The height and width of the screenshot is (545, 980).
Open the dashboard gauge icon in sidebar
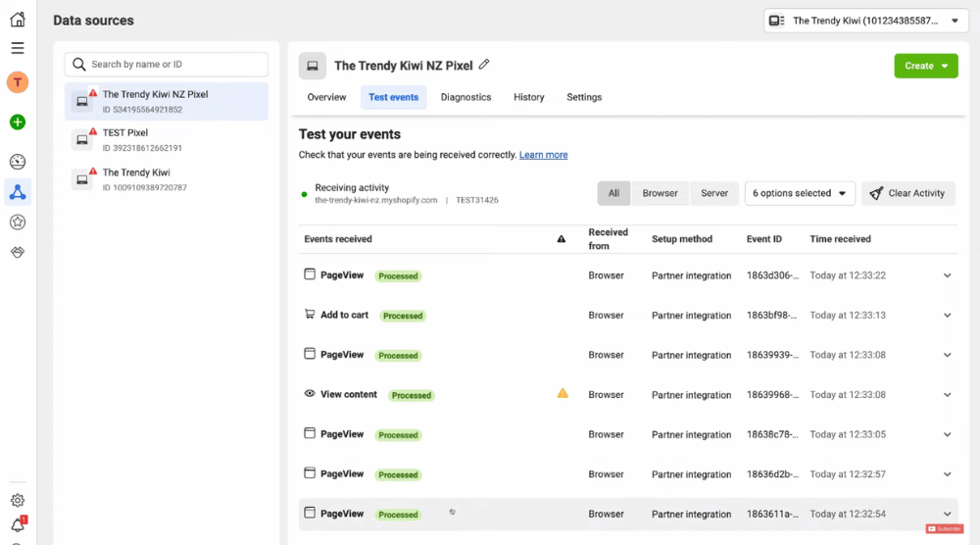click(18, 162)
